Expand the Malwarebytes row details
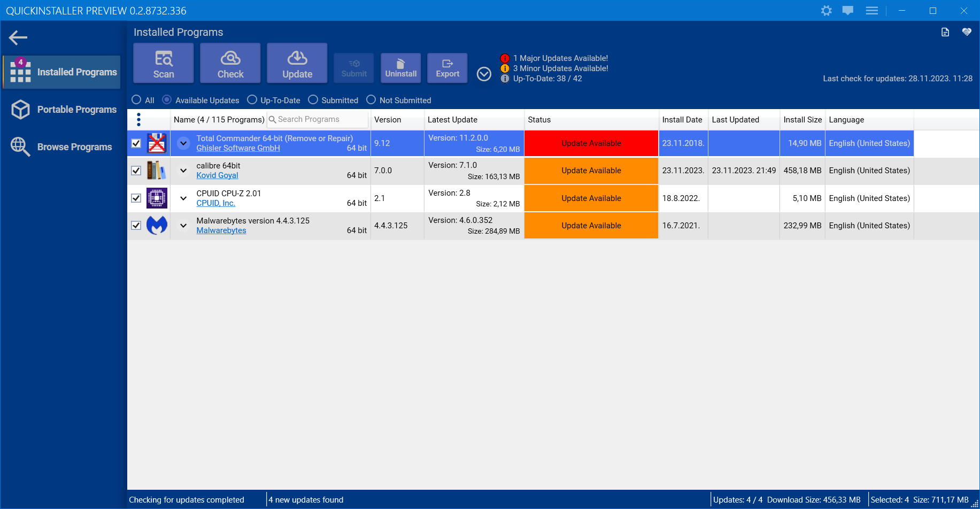 [183, 226]
